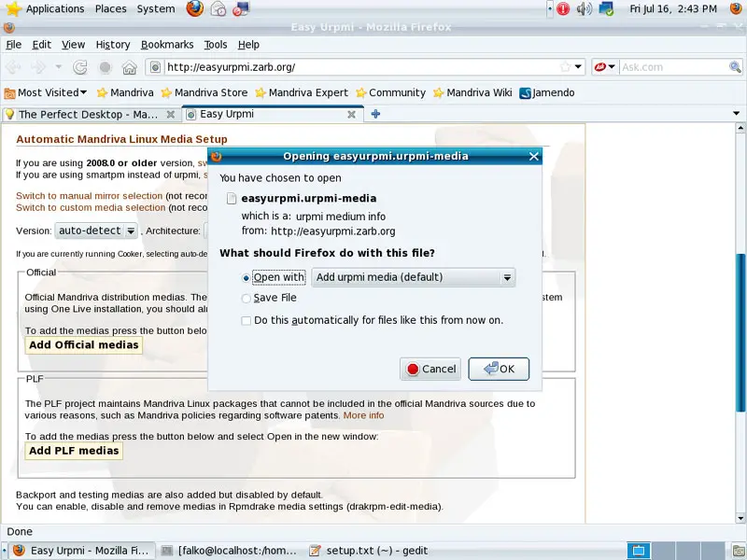The width and height of the screenshot is (747, 560).
Task: Open the History menu
Action: coord(112,45)
